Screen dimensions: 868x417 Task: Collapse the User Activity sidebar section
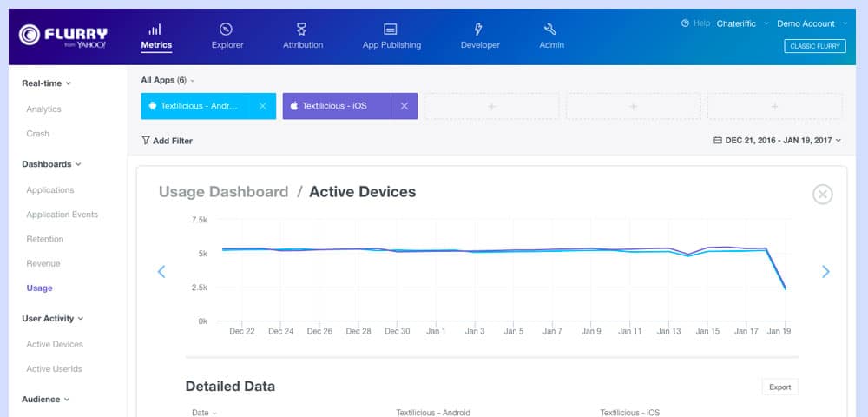click(53, 319)
